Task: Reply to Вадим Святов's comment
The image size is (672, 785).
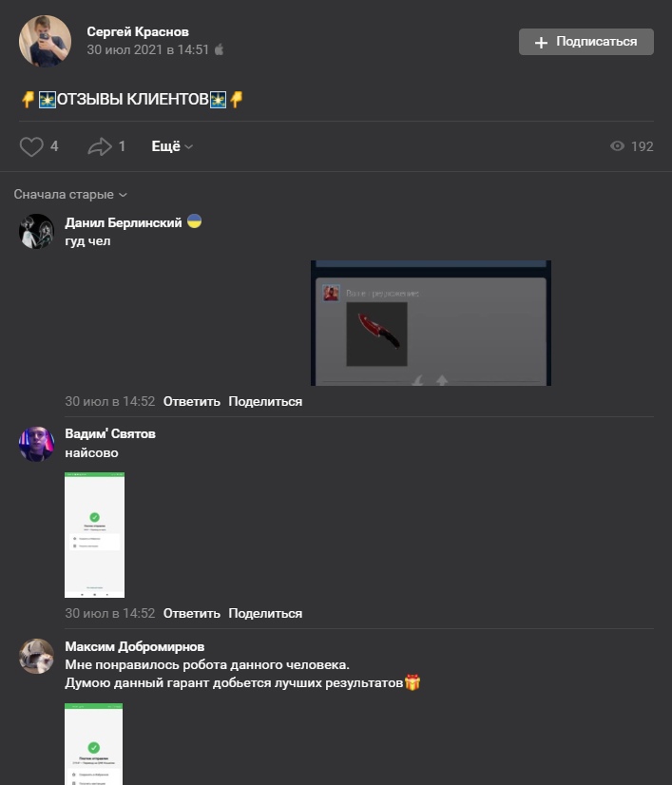Action: click(x=191, y=613)
